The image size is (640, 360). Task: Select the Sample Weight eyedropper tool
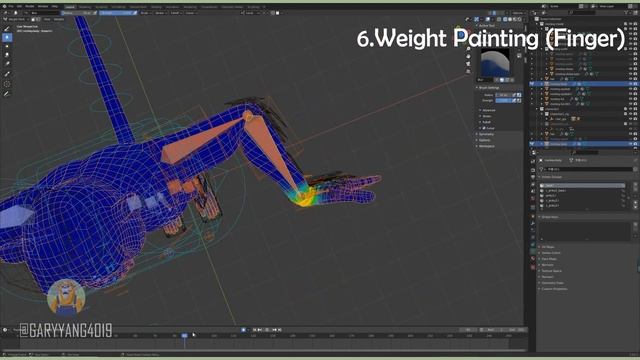coord(7,74)
